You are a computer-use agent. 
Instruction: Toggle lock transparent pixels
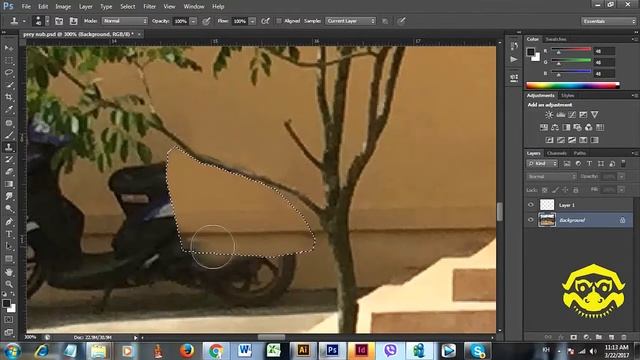(544, 190)
